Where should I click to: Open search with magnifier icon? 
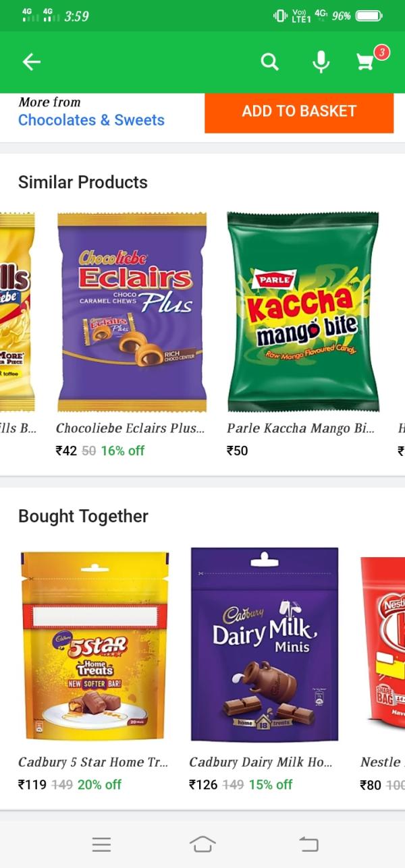pos(270,62)
